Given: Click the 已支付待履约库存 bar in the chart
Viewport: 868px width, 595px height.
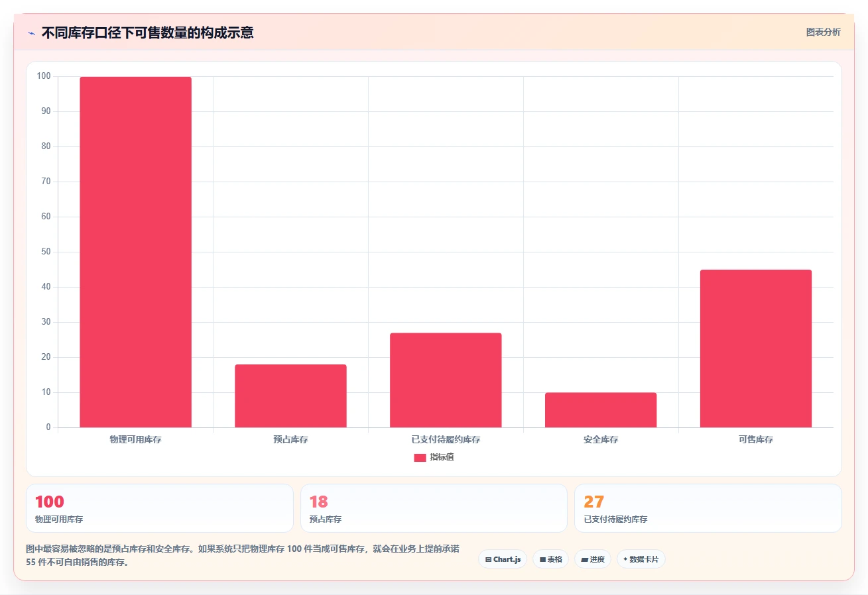Looking at the screenshot, I should (x=446, y=380).
